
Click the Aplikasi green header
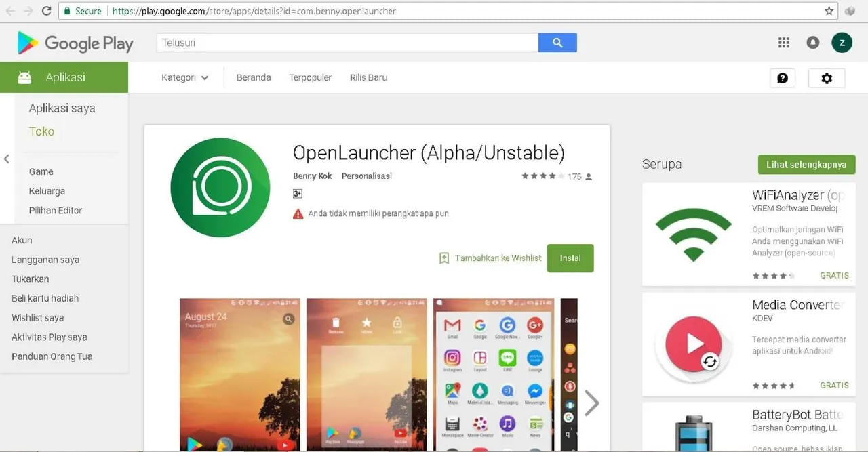tap(64, 77)
